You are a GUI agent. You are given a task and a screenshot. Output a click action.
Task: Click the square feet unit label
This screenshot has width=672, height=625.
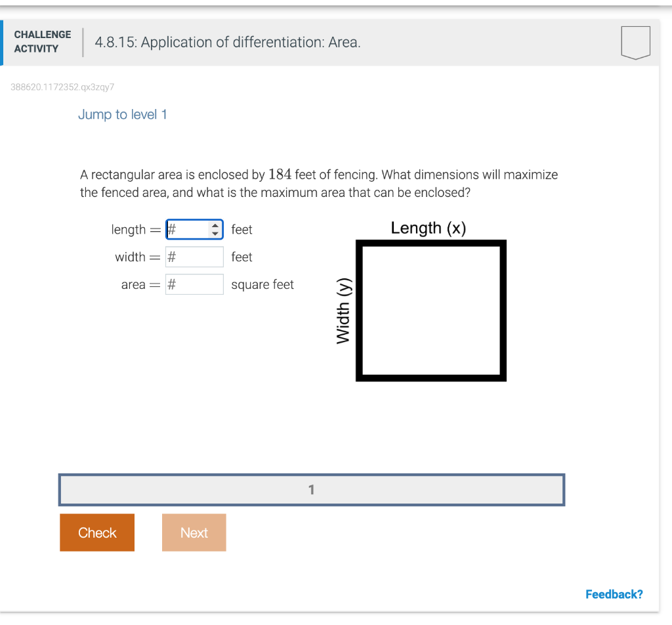tap(262, 284)
